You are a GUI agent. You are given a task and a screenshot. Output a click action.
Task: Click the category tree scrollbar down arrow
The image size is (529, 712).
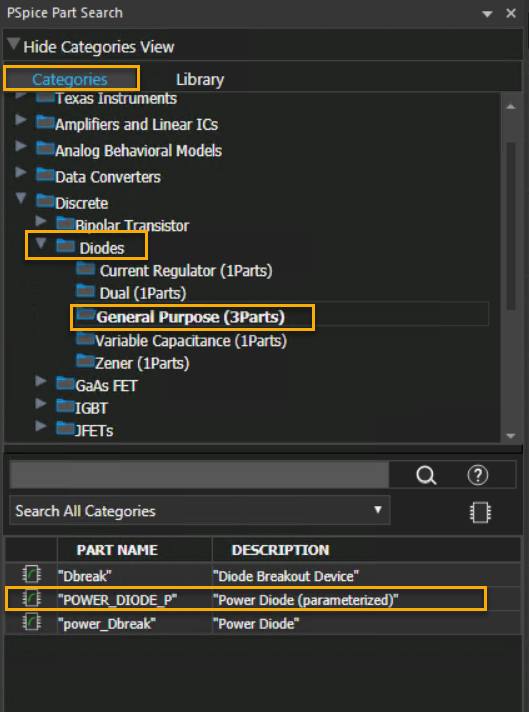click(x=510, y=436)
